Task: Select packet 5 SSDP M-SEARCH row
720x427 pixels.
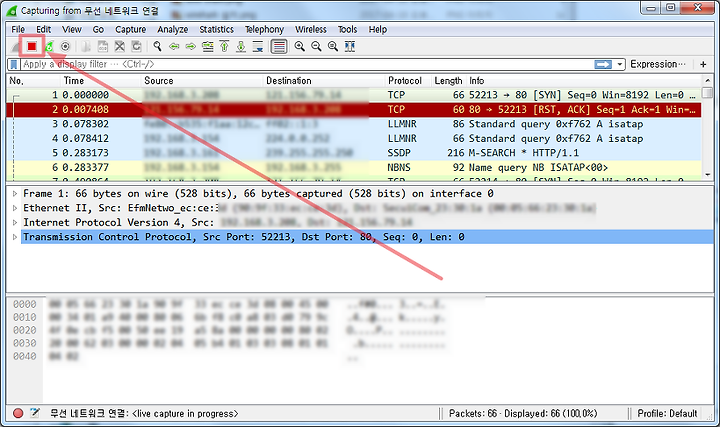Action: click(354, 153)
